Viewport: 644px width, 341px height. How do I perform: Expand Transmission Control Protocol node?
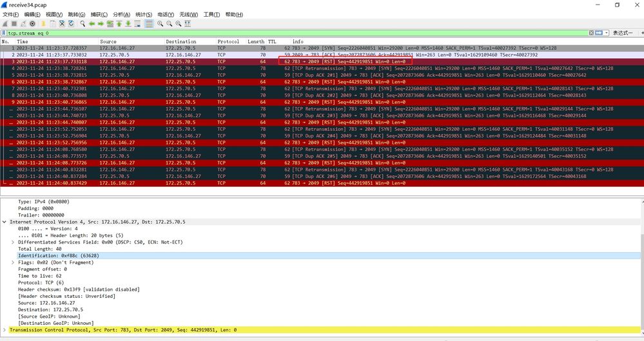click(x=4, y=330)
